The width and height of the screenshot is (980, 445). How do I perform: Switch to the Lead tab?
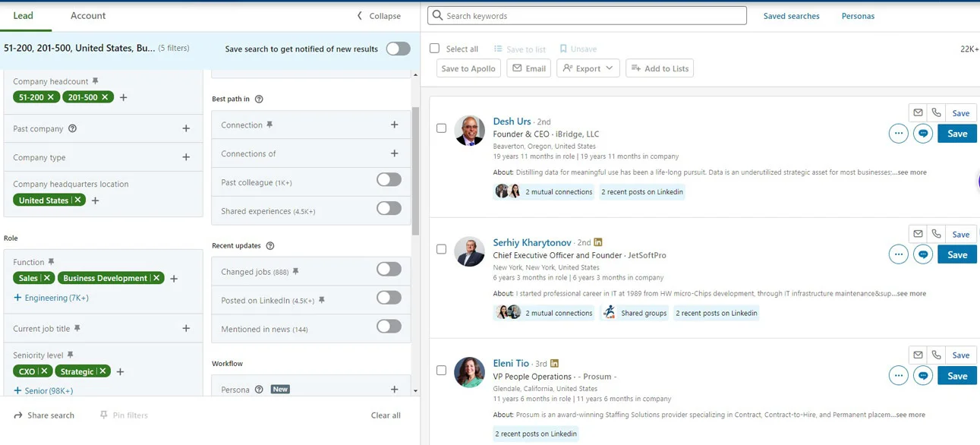click(x=24, y=15)
